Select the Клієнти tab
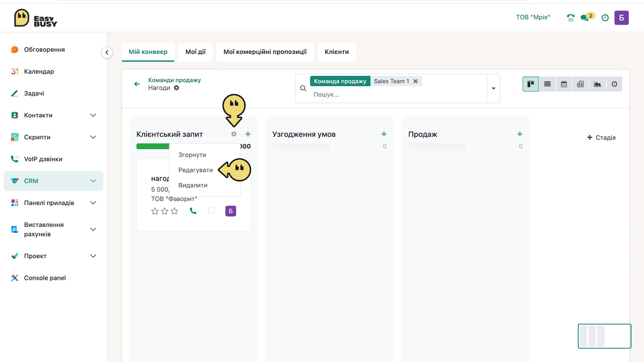Screen dimensions: 644x362 [x=337, y=52]
